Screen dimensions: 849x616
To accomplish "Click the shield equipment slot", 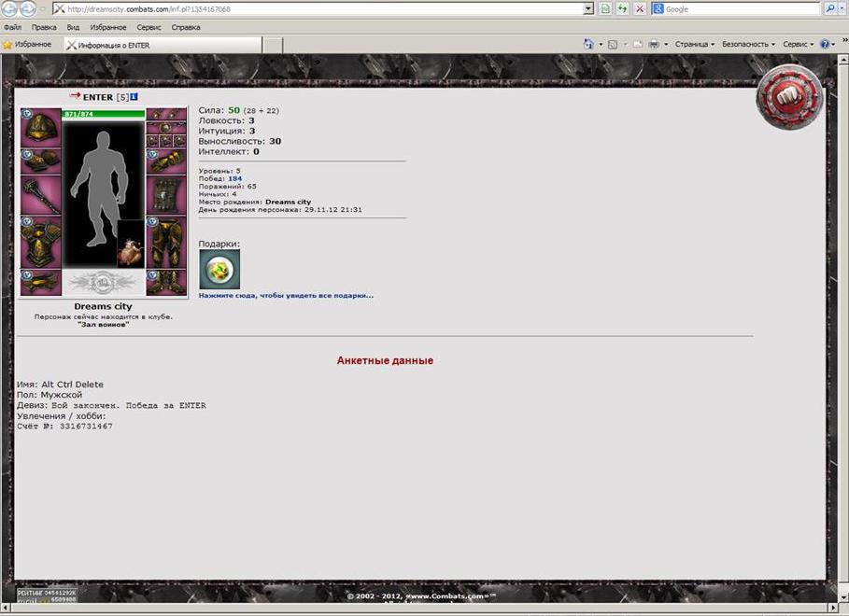I will 166,195.
